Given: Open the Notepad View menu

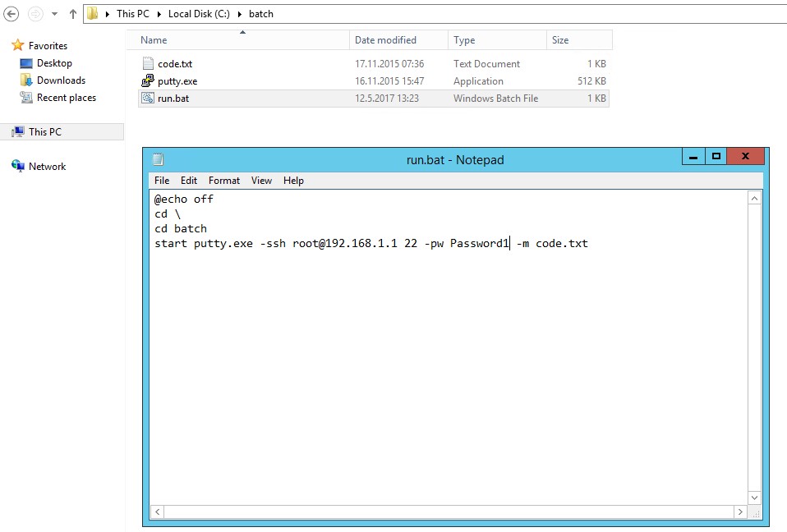Looking at the screenshot, I should point(261,181).
